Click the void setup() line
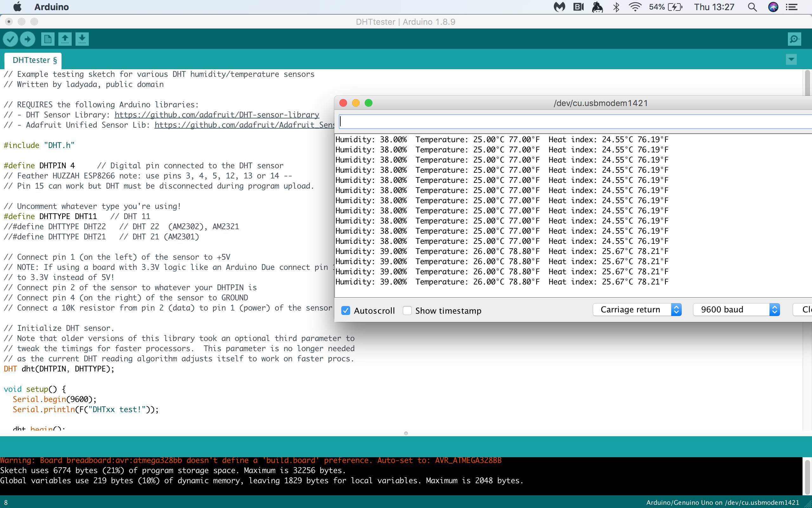The image size is (812, 508). click(35, 389)
